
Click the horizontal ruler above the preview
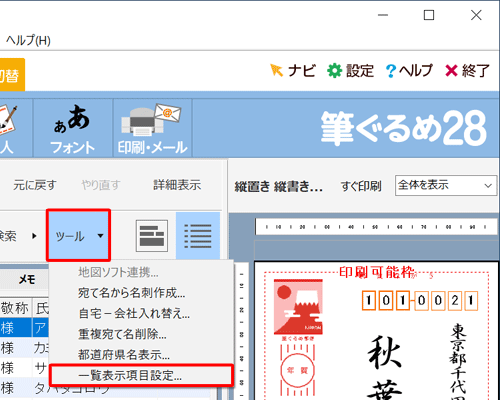376,227
